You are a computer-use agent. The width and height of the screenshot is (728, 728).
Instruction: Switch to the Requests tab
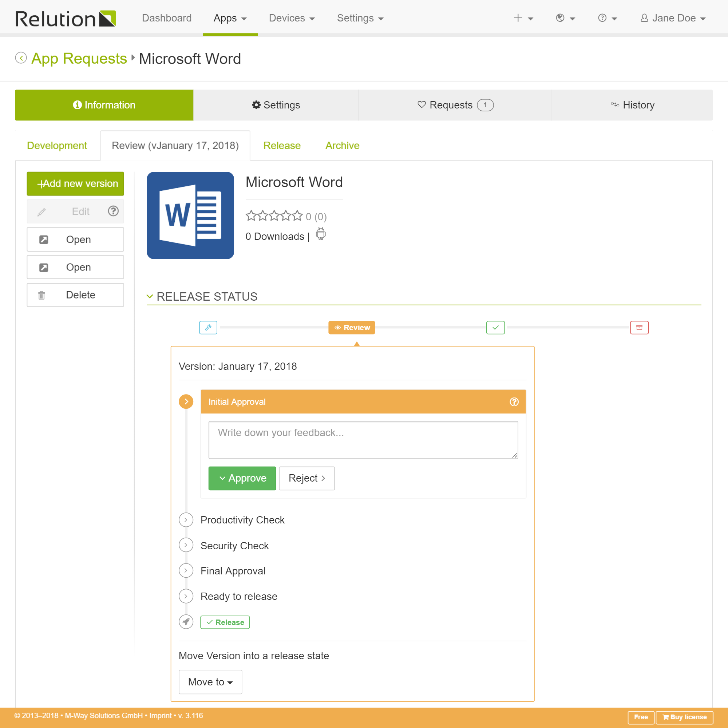click(x=455, y=105)
